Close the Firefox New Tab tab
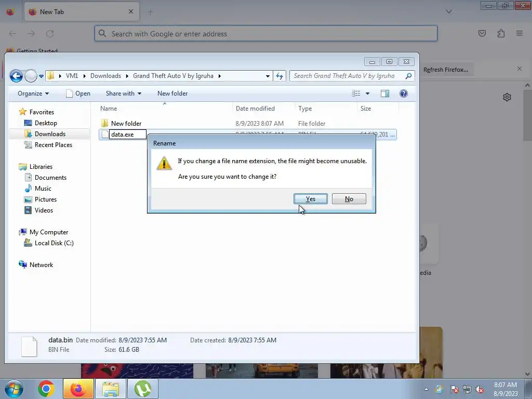Viewport: 532px width, 399px height. (x=130, y=11)
